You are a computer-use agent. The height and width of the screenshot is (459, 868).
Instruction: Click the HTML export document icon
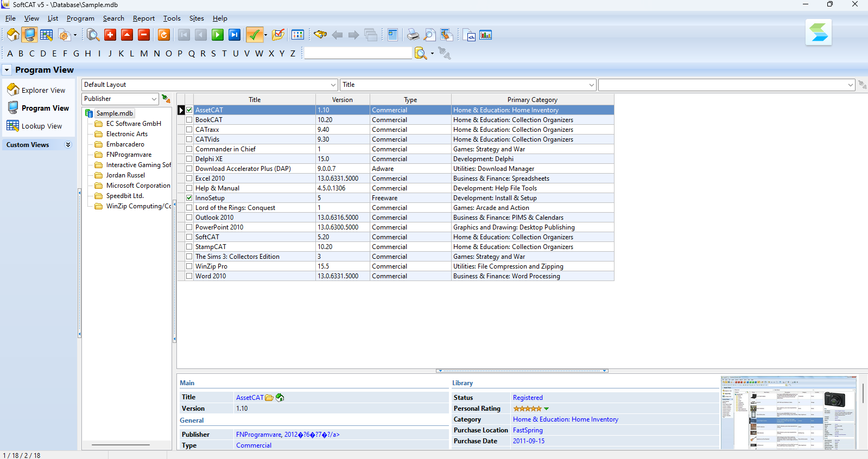point(469,35)
